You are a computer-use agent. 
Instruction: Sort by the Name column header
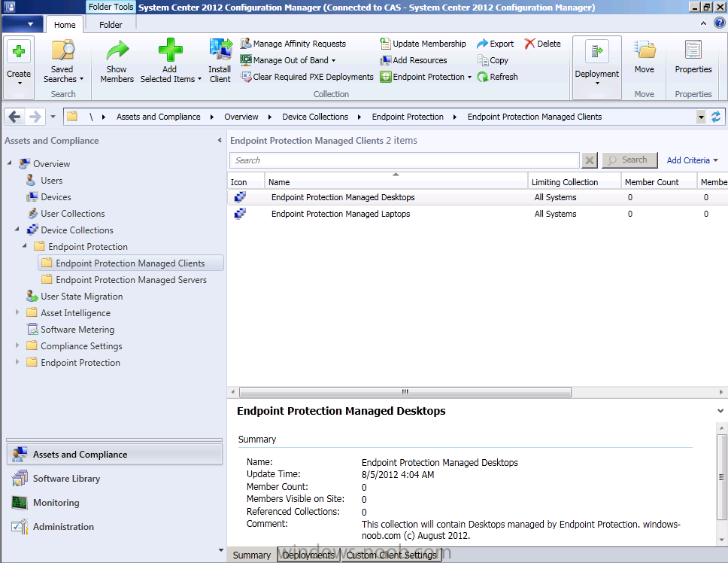[396, 182]
